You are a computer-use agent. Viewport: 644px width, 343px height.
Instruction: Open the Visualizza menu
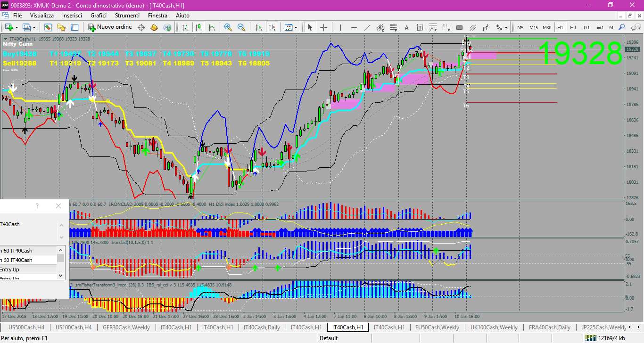click(42, 16)
